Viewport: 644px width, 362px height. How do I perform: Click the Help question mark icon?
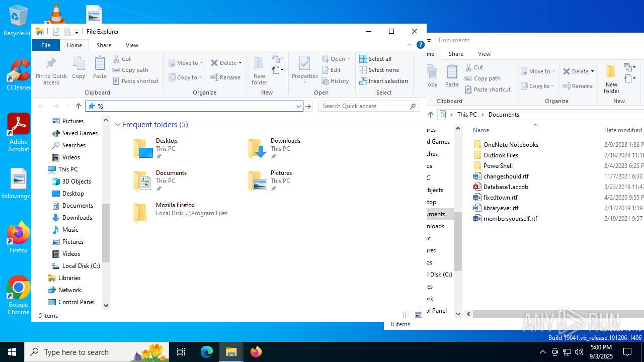(x=421, y=45)
